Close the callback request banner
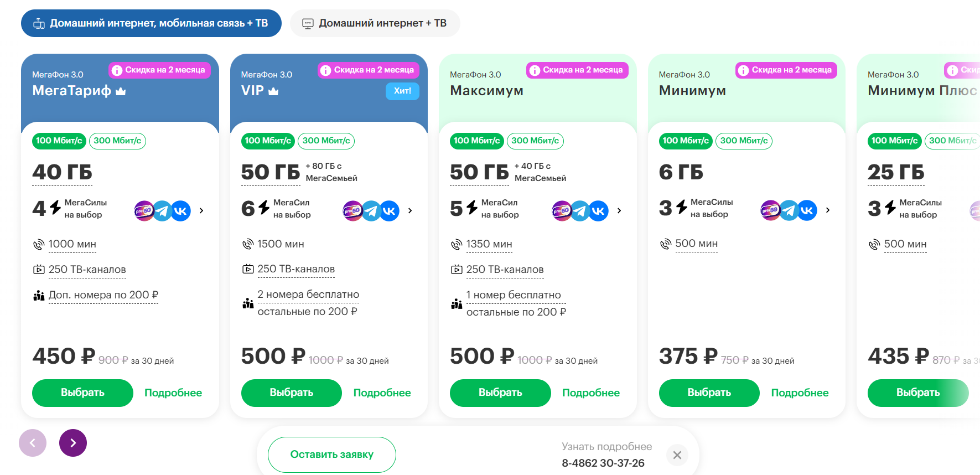980x475 pixels. click(x=677, y=455)
